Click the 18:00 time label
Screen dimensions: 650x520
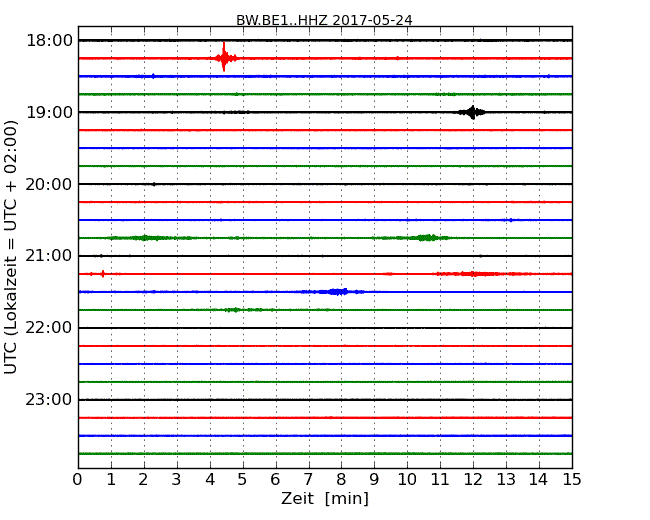[49, 41]
